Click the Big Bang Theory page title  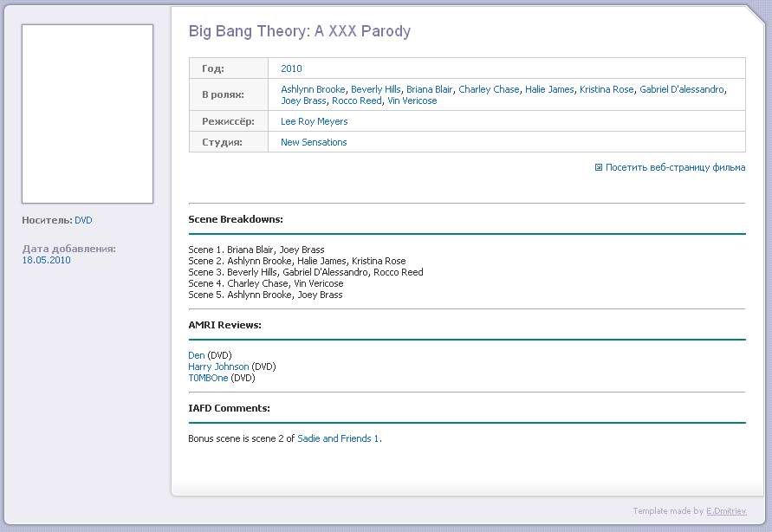click(x=299, y=31)
